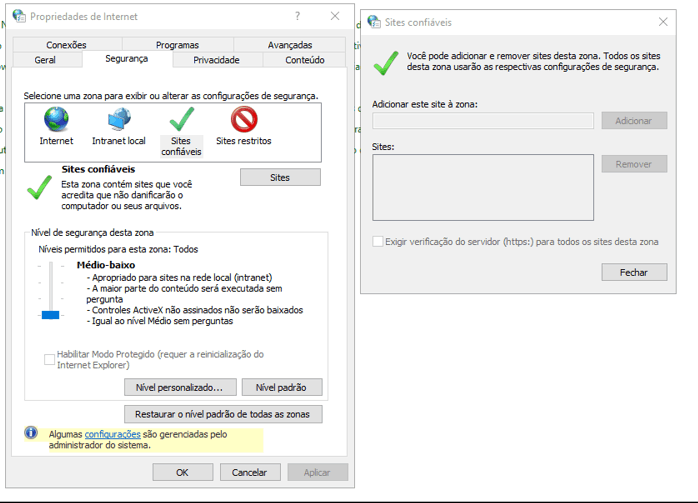Switch to the Privacidade tab
The image size is (698, 503).
click(216, 60)
